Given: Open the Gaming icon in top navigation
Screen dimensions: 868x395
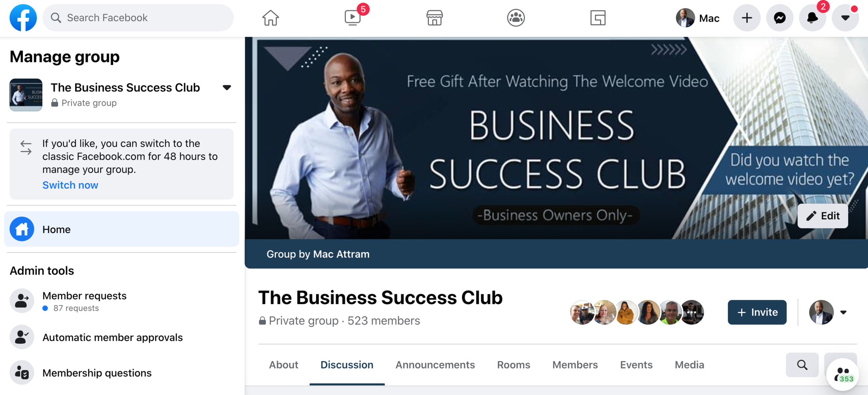Looking at the screenshot, I should point(598,18).
